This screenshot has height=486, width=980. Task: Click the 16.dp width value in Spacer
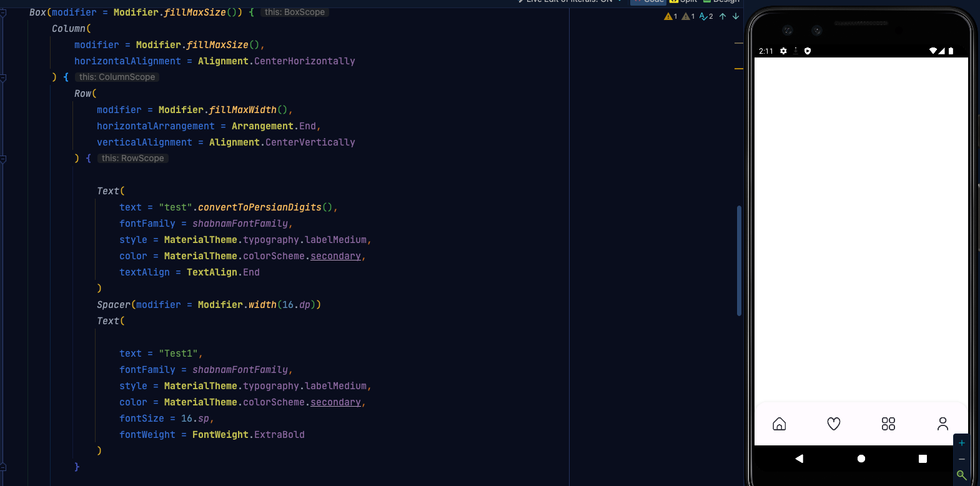point(296,305)
